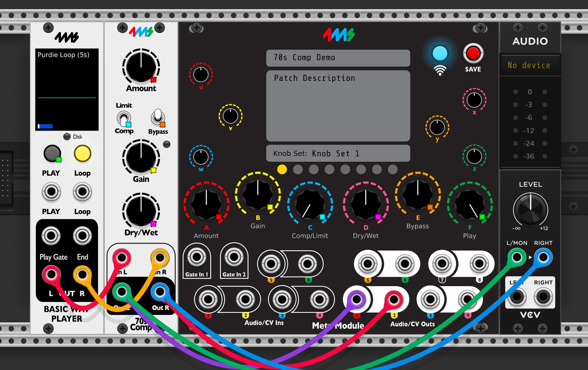Open the 'No device' audio device selector
The width and height of the screenshot is (588, 370).
pos(530,65)
